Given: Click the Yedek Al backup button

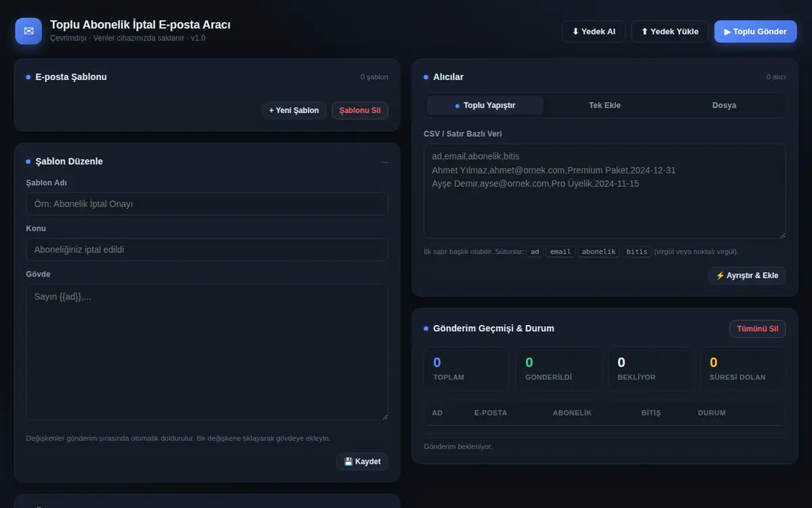Looking at the screenshot, I should coord(593,32).
